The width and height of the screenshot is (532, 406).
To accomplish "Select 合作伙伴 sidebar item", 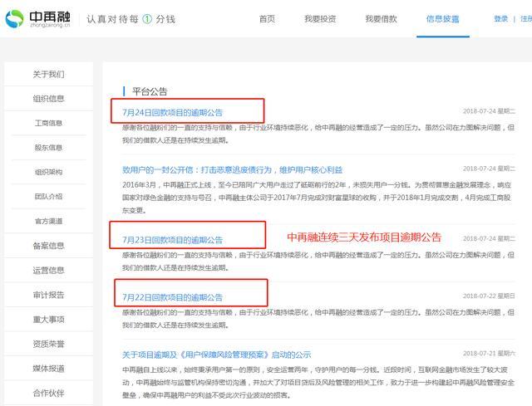I will tap(48, 393).
